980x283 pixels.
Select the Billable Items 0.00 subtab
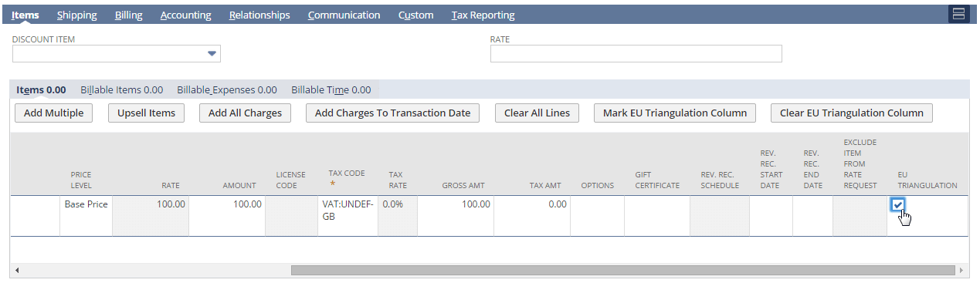click(121, 89)
